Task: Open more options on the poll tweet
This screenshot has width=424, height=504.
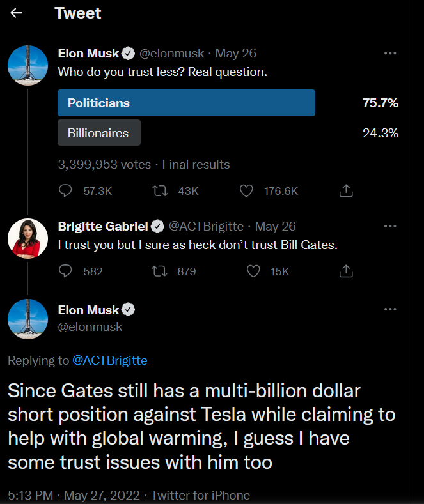Action: click(390, 53)
